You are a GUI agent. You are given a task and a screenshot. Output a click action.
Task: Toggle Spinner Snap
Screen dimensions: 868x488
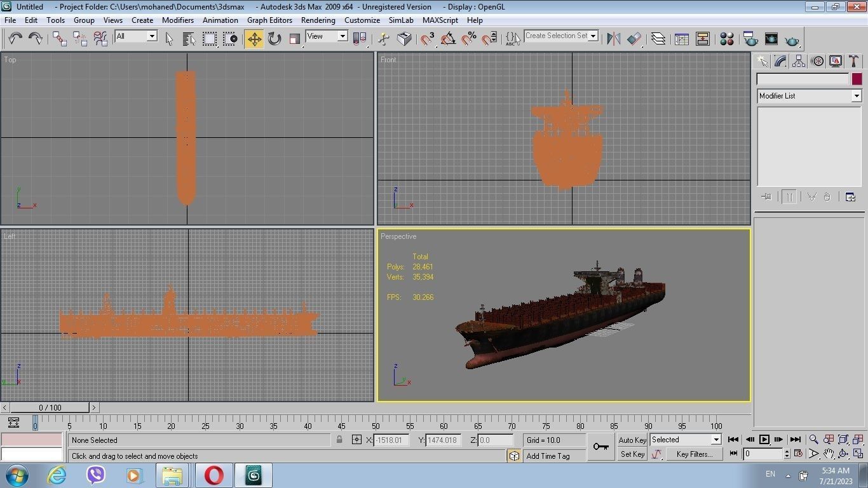tap(489, 39)
